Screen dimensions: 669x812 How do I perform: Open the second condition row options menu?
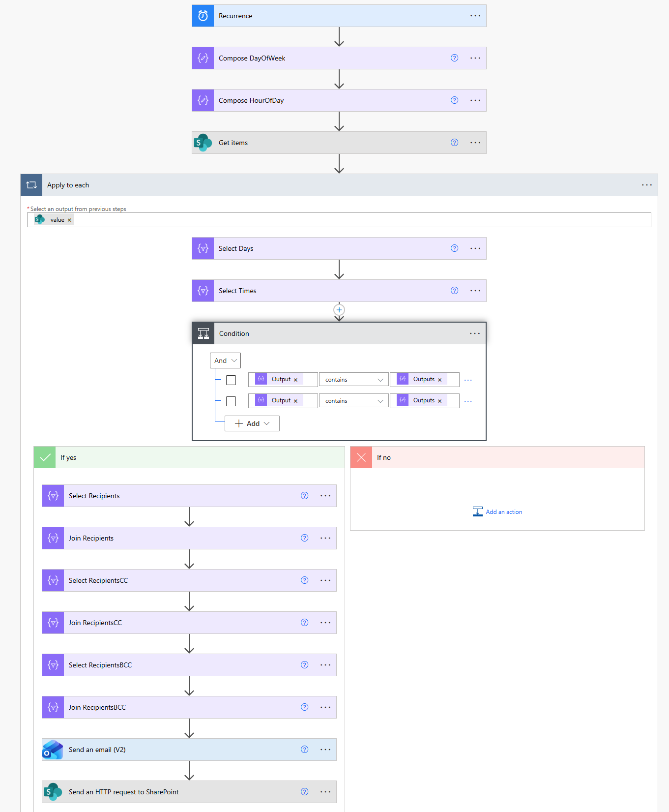click(468, 401)
